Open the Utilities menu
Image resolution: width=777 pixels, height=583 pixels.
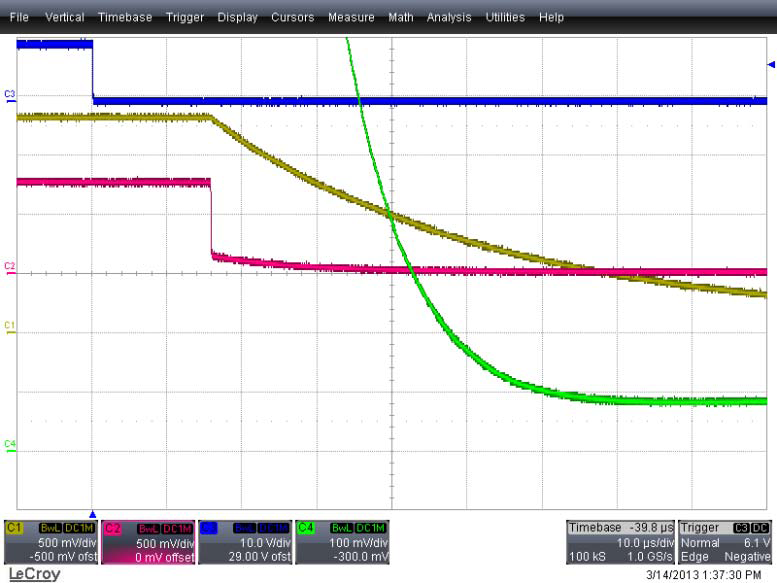[506, 17]
